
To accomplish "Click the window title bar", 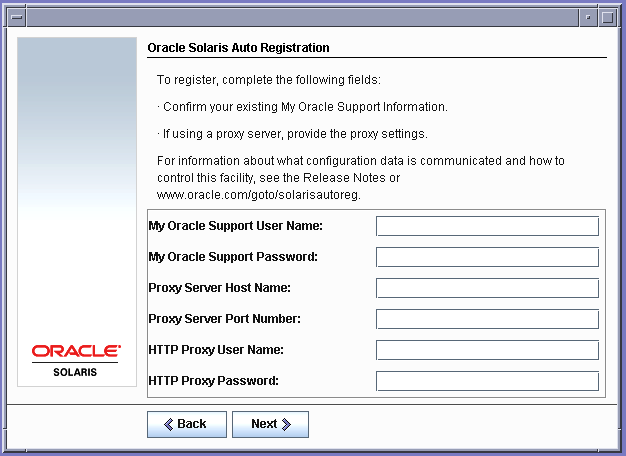I will click(302, 17).
